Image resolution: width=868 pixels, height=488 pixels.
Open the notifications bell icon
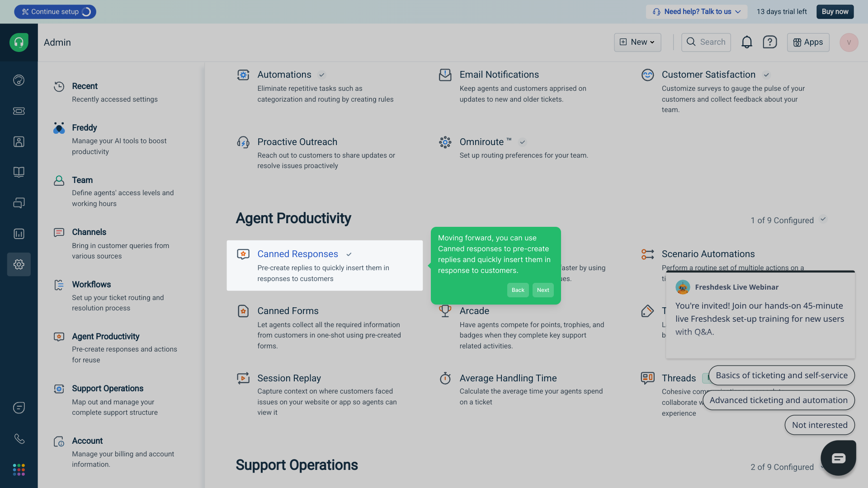point(747,42)
